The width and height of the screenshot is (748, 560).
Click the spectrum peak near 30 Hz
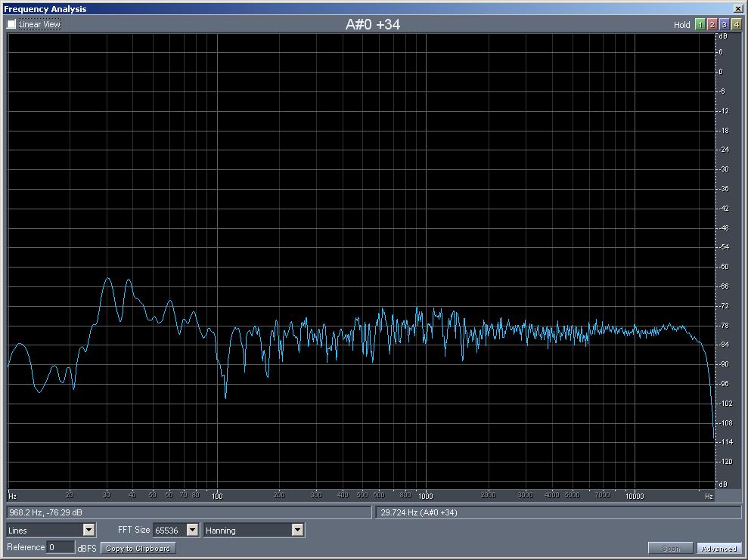(108, 278)
